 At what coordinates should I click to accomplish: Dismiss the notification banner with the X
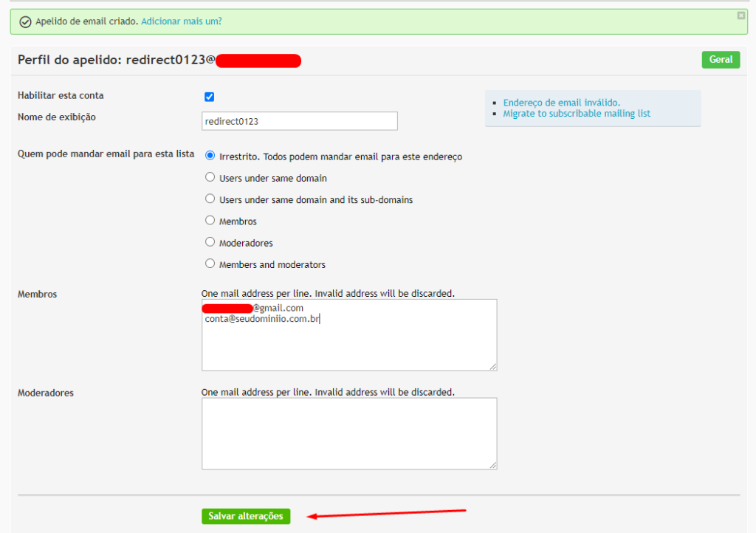coord(740,16)
